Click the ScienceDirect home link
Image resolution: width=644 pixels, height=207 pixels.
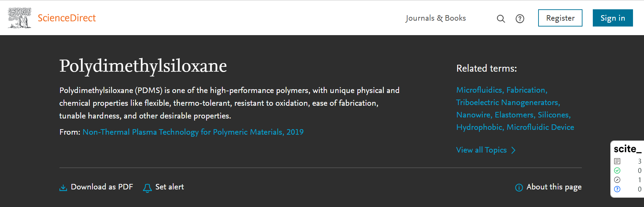[x=67, y=18]
